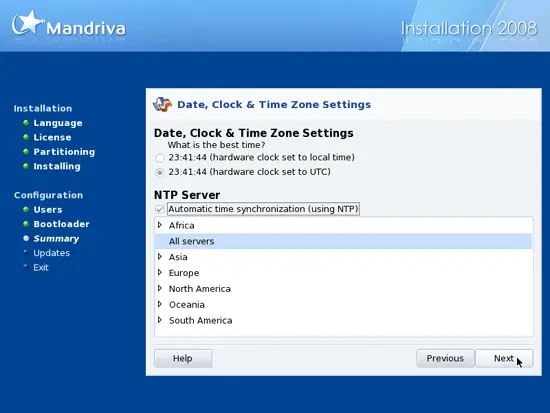Expand the South America server group
The image size is (550, 413).
[160, 320]
